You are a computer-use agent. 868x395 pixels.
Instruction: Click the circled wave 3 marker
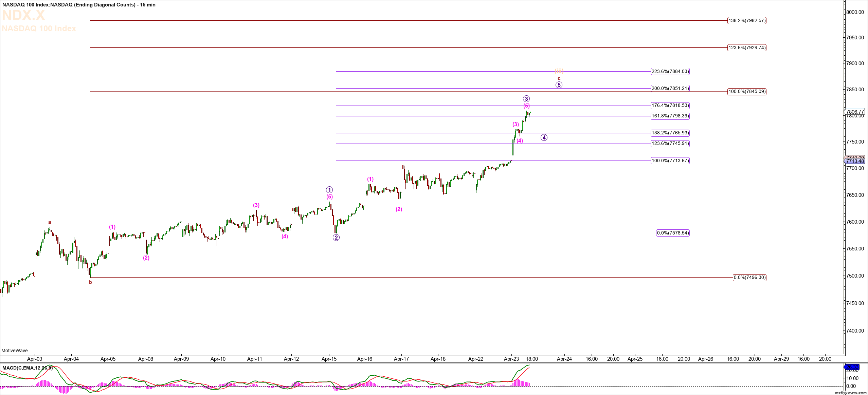[526, 99]
